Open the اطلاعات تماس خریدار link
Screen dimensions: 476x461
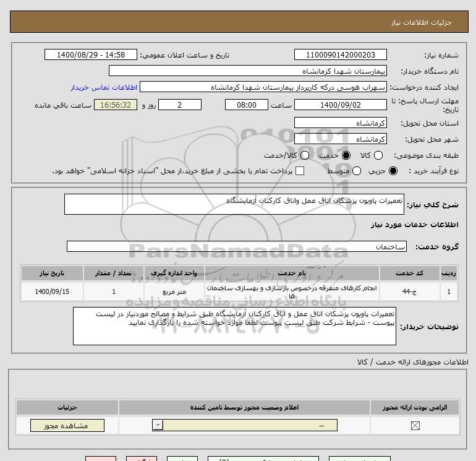point(104,87)
